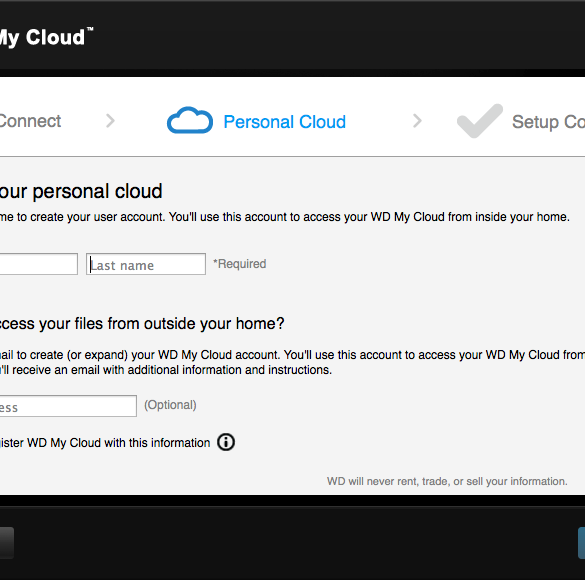Viewport: 585px width, 580px height.
Task: Click the files from outside your home heading
Action: pos(142,324)
